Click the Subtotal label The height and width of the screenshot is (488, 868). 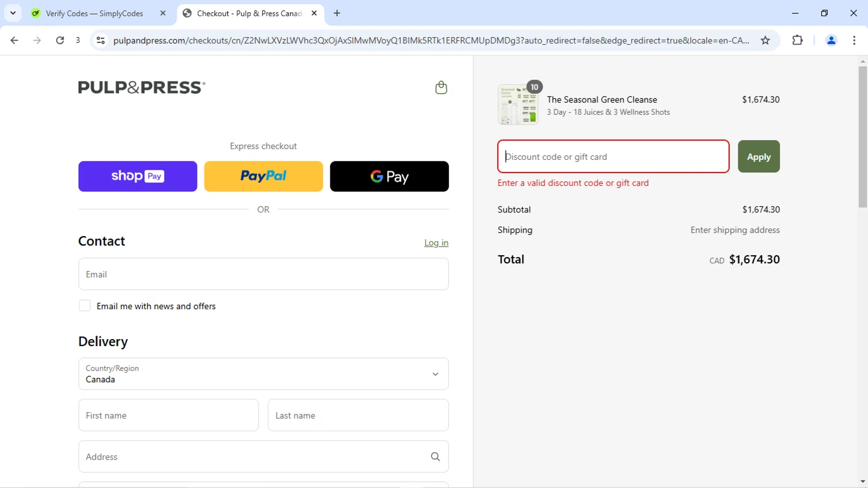[514, 210]
